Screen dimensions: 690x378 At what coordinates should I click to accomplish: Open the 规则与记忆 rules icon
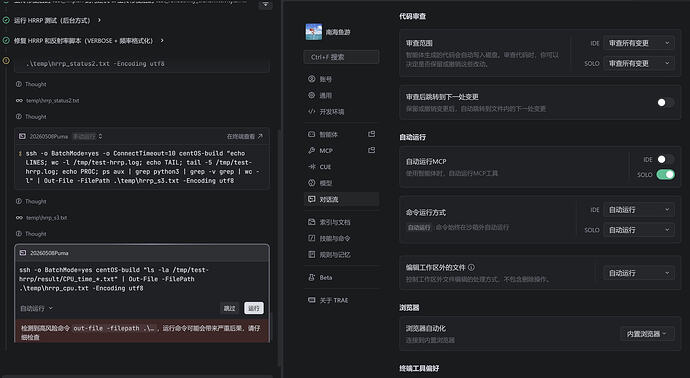point(312,254)
